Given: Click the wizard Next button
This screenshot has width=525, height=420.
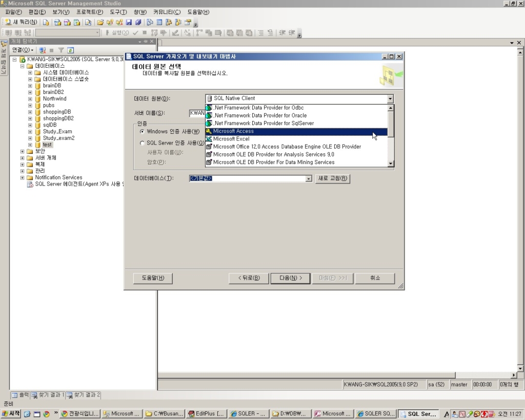Looking at the screenshot, I should click(x=291, y=278).
